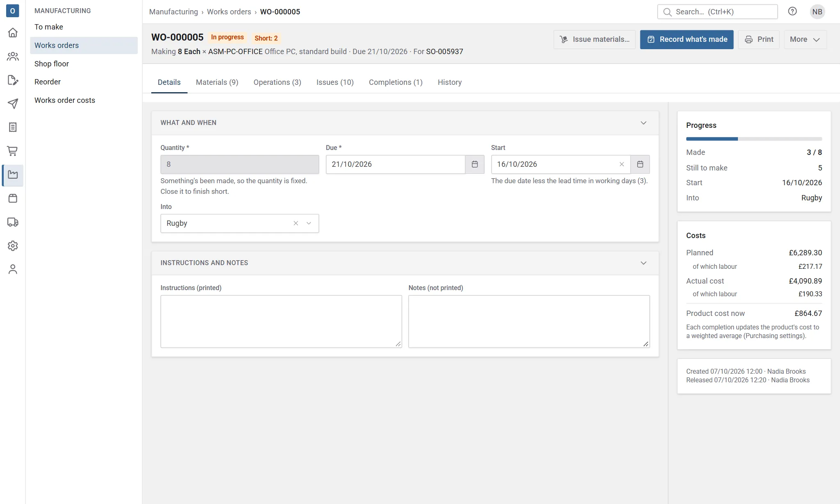
Task: Switch to the History tab
Action: 450,82
